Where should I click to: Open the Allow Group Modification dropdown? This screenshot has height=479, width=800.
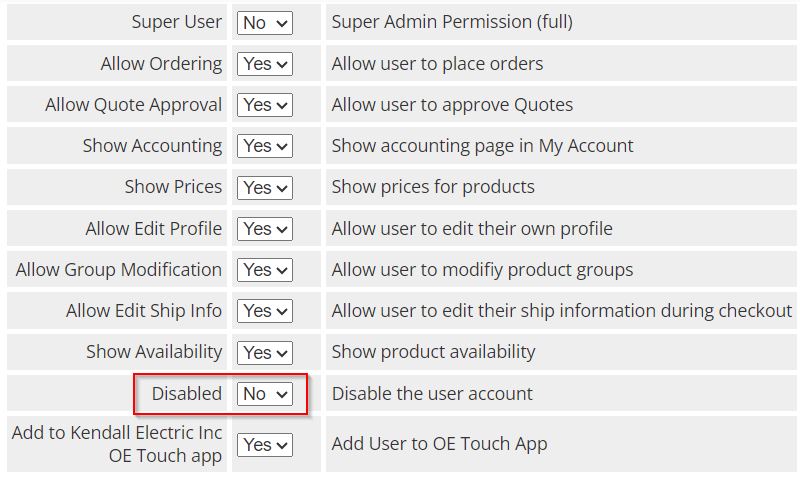(x=264, y=270)
